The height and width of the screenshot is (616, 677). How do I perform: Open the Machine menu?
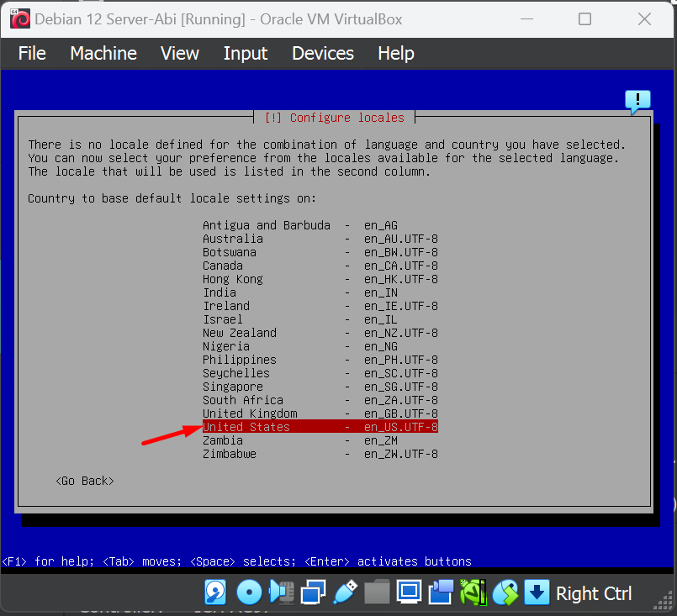tap(103, 54)
